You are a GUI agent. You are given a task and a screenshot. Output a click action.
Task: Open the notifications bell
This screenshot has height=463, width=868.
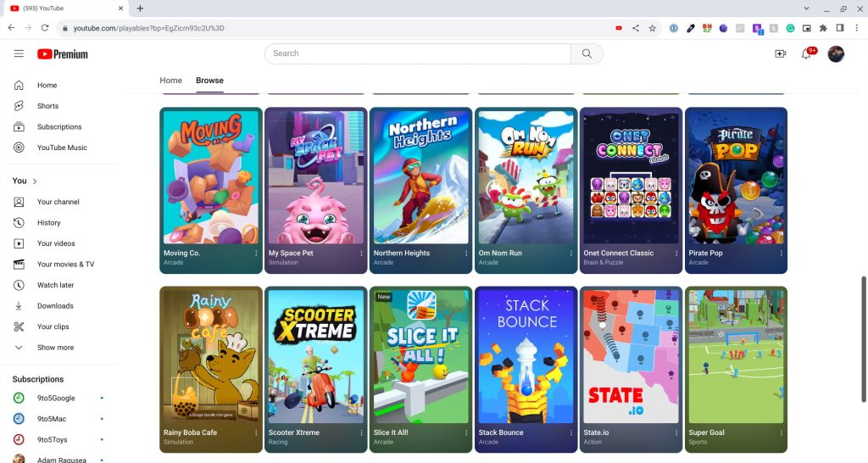806,54
